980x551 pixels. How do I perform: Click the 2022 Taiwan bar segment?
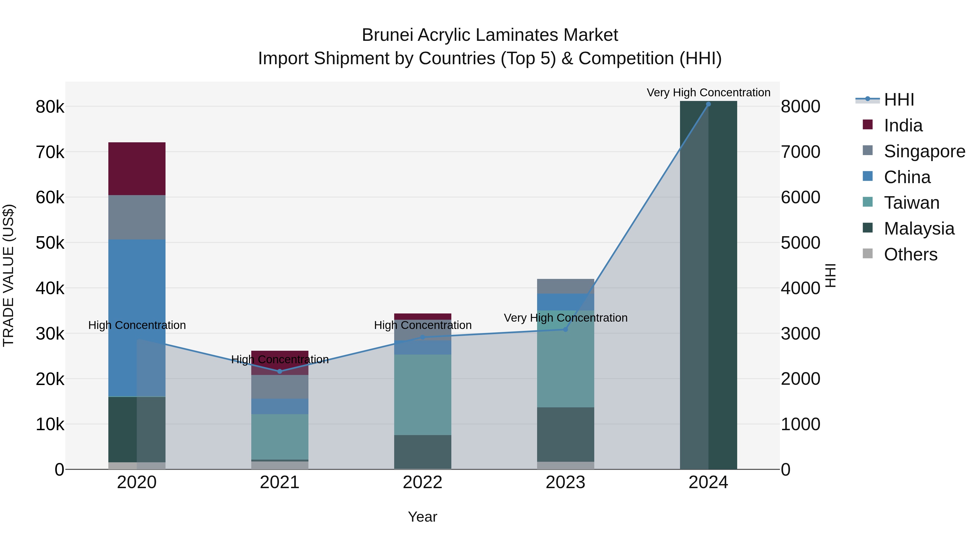click(x=423, y=395)
